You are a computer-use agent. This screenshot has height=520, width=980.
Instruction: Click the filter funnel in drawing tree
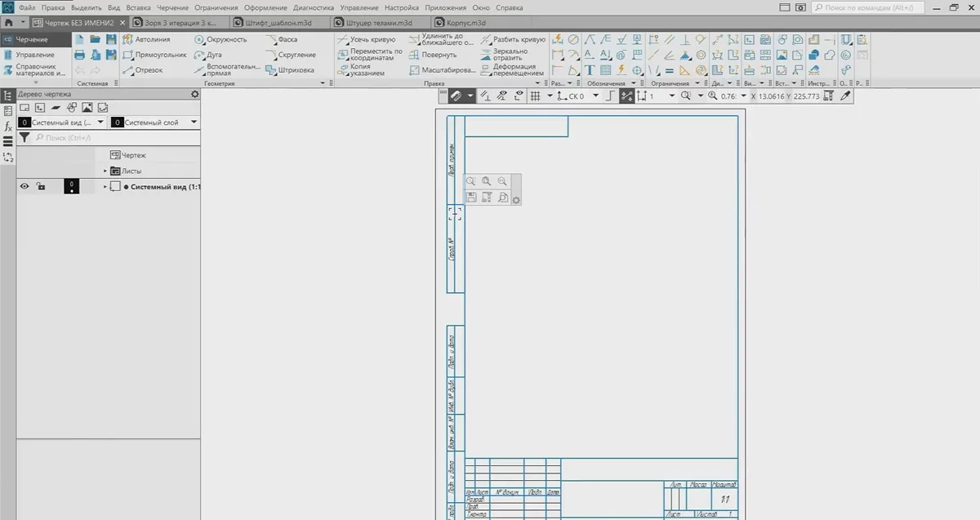[24, 138]
